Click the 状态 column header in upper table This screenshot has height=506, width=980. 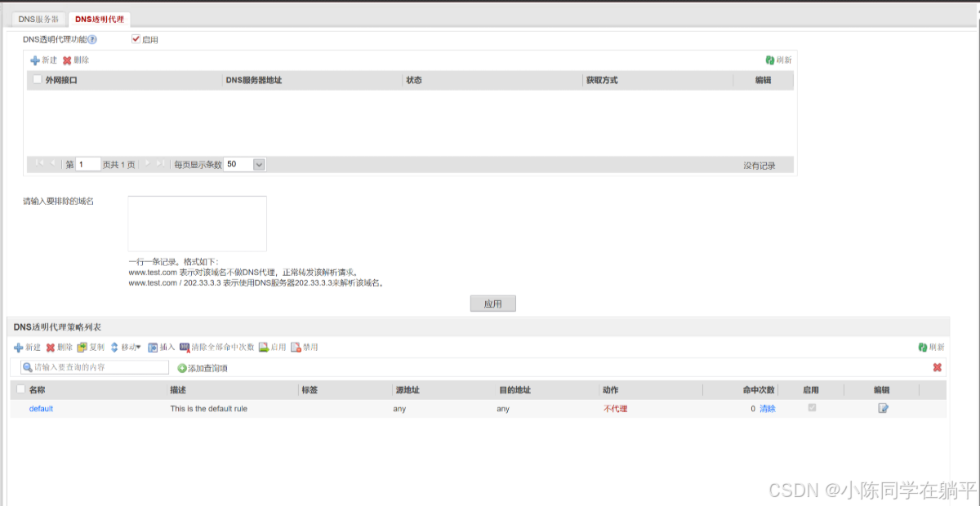click(x=413, y=81)
